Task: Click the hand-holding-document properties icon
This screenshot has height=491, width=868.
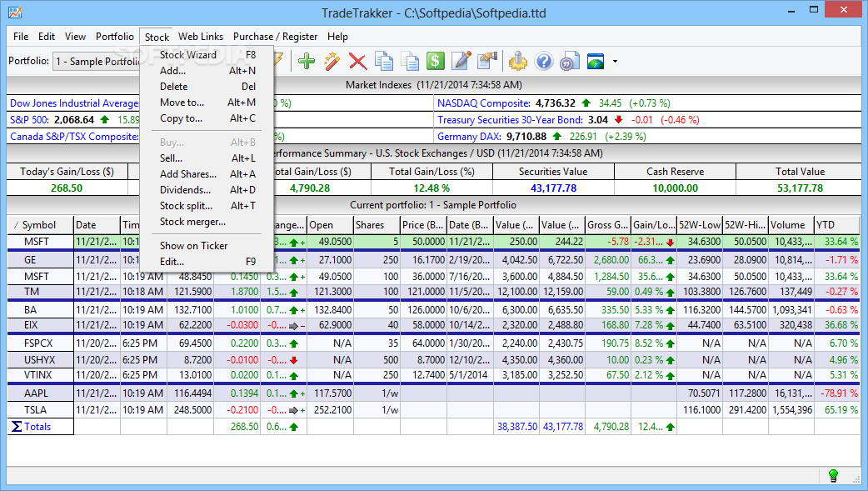Action: (x=487, y=61)
